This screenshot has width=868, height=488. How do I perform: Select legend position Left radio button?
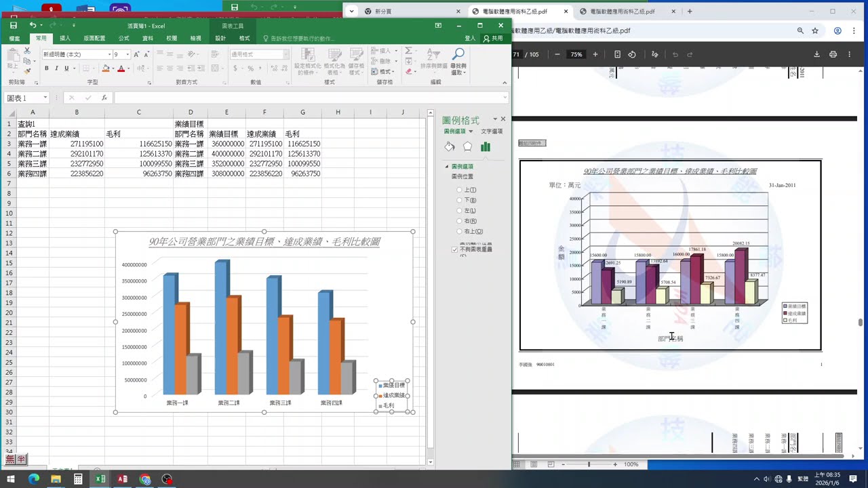[x=460, y=211]
